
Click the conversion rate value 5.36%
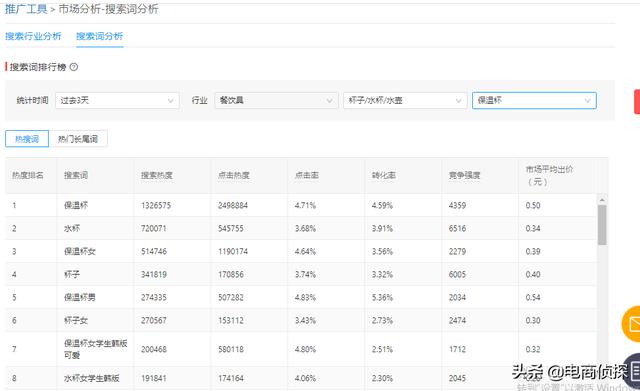click(382, 297)
